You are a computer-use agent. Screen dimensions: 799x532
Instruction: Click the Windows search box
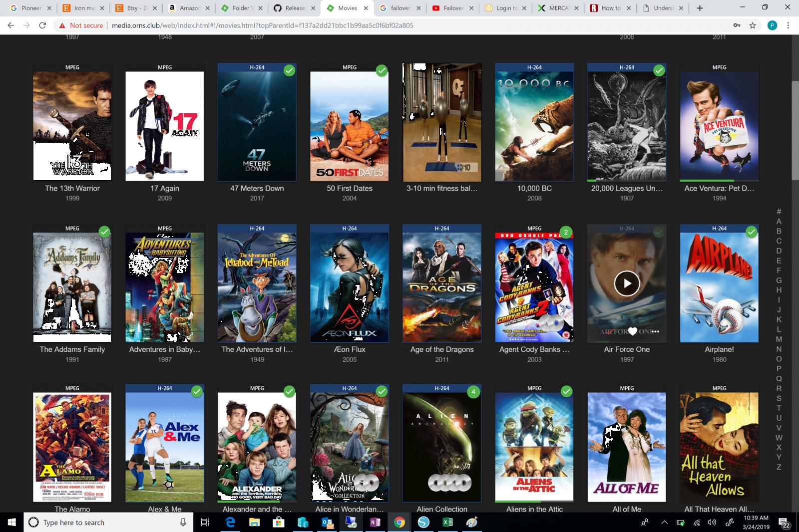[x=108, y=523]
